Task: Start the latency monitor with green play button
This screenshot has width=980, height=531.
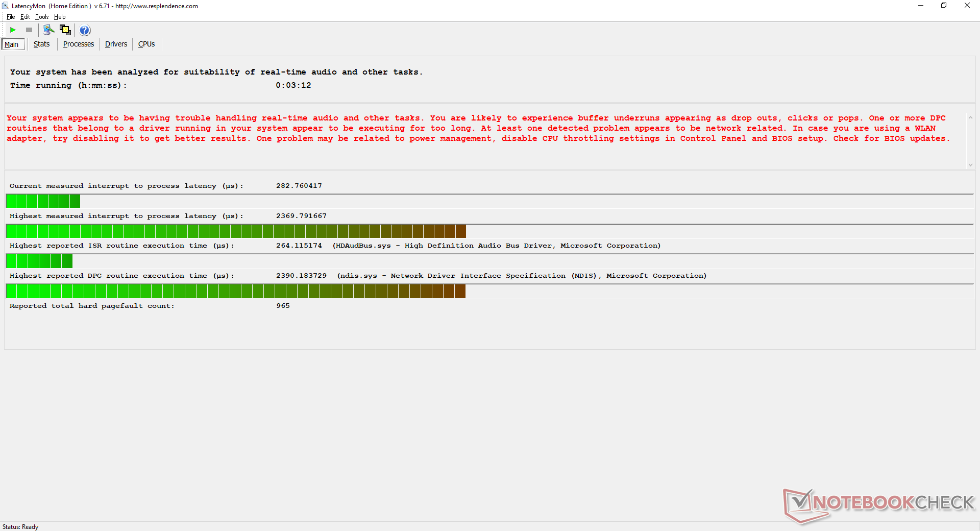Action: (13, 30)
